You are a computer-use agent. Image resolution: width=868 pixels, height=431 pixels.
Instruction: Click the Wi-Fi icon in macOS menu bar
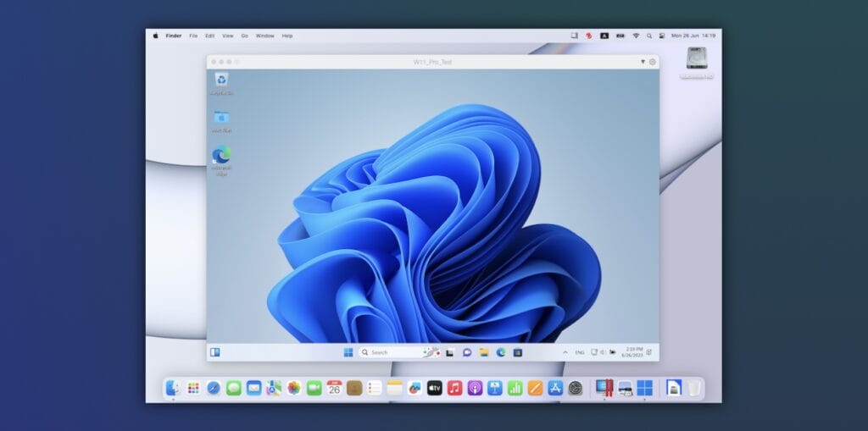coord(636,36)
